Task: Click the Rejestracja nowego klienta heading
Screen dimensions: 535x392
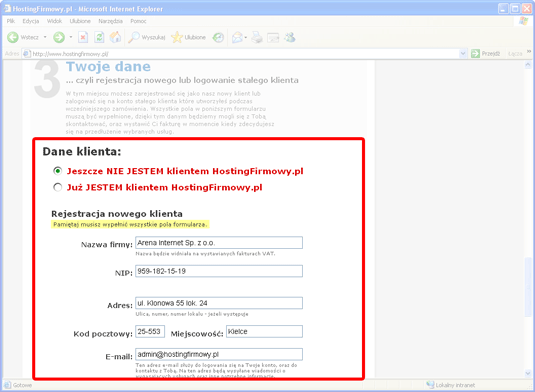Action: (117, 214)
